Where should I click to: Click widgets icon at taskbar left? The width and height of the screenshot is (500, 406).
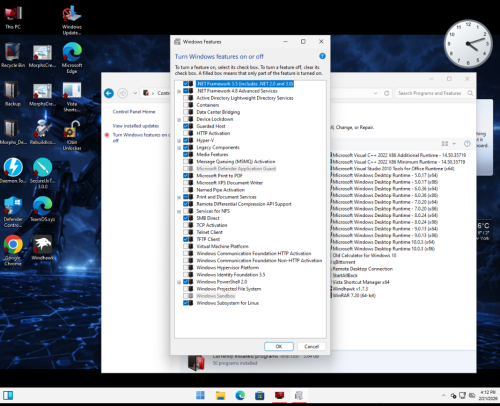click(x=8, y=395)
